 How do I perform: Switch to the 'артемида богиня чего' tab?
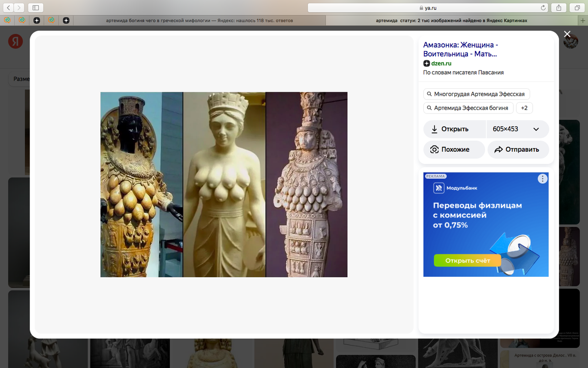pos(200,21)
